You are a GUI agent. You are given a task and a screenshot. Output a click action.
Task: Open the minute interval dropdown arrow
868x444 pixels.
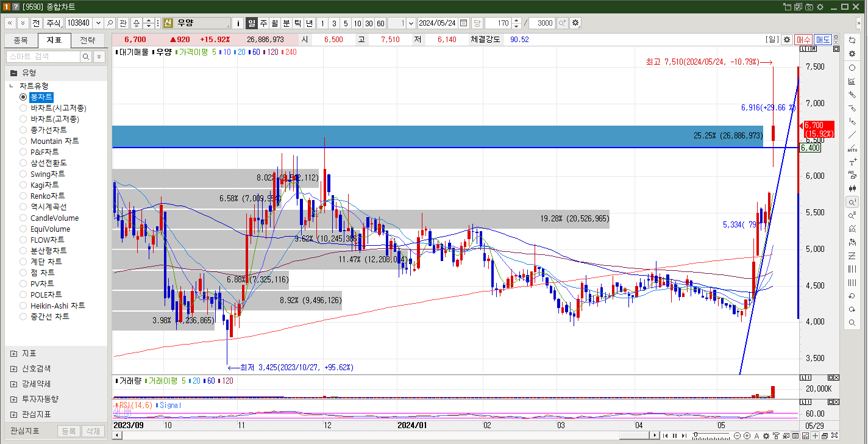[411, 23]
